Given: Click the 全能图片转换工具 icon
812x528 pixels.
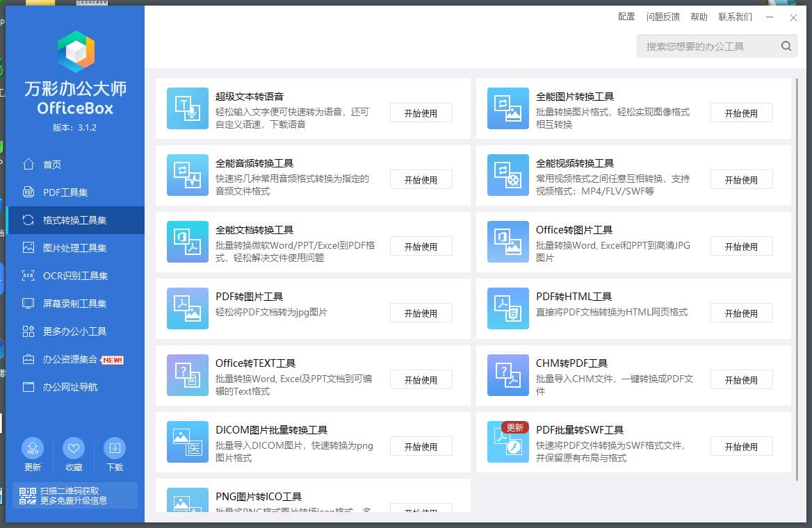Looking at the screenshot, I should click(507, 108).
